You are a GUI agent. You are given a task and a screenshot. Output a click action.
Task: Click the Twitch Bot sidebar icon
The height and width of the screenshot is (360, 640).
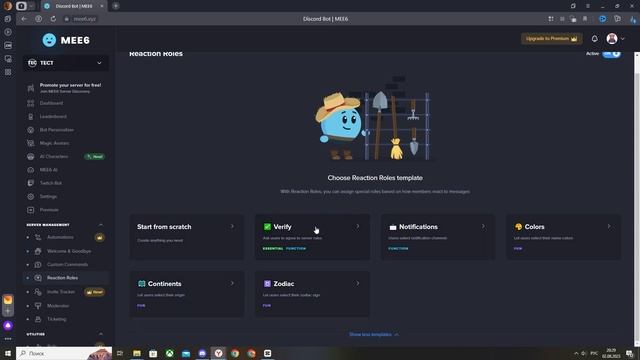tap(31, 183)
